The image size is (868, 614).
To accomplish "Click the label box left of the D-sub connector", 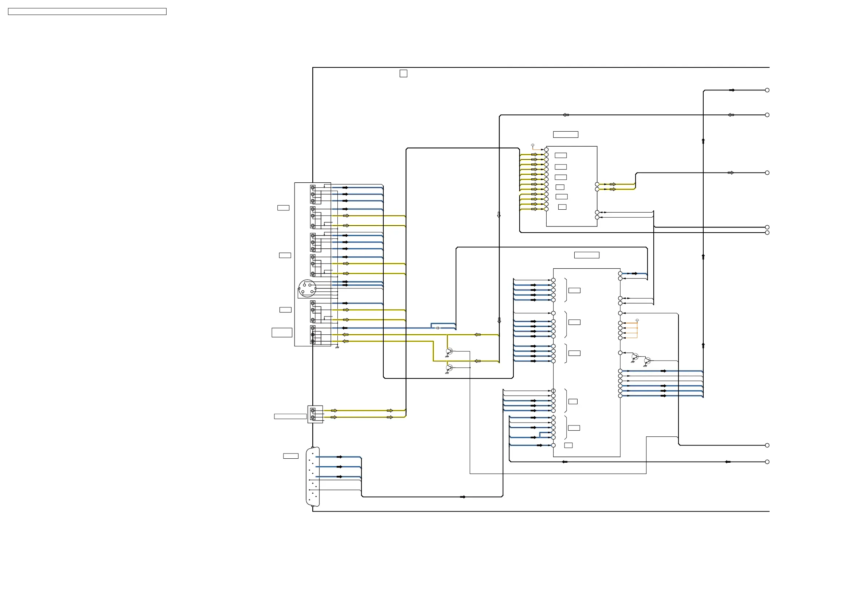I will 290,456.
